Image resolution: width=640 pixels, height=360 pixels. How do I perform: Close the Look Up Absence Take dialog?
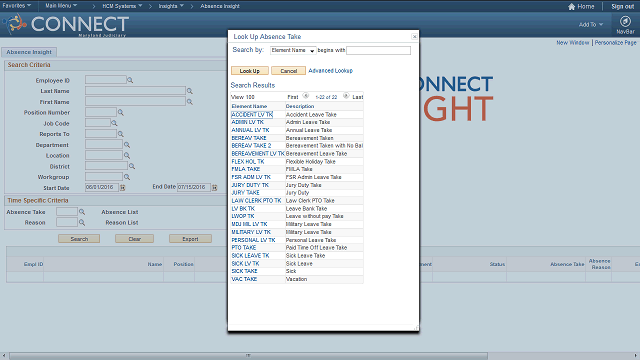(414, 37)
